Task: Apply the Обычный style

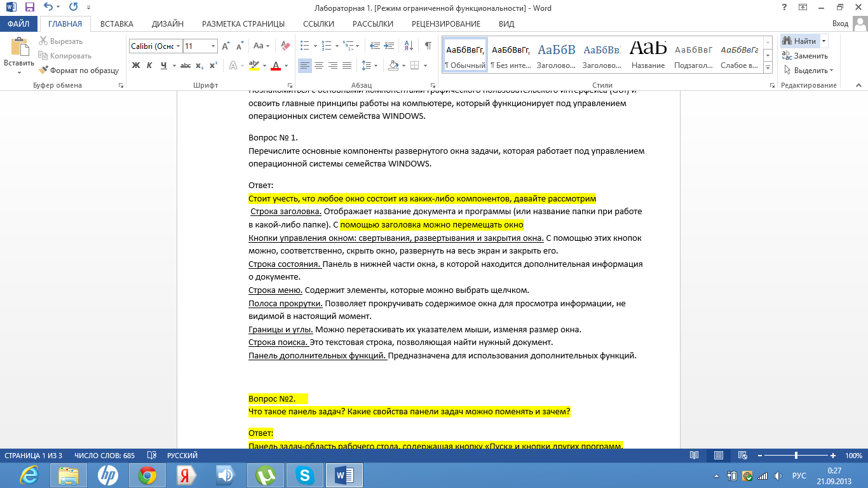Action: pyautogui.click(x=465, y=55)
